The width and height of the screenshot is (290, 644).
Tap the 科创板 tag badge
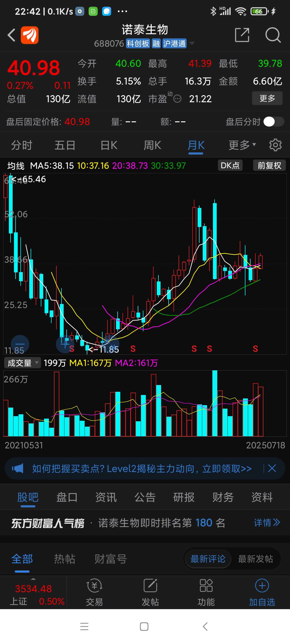[x=138, y=43]
